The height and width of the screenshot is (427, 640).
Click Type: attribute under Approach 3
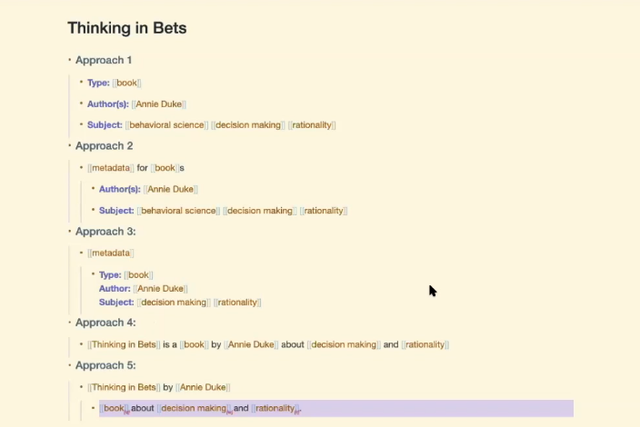click(110, 275)
